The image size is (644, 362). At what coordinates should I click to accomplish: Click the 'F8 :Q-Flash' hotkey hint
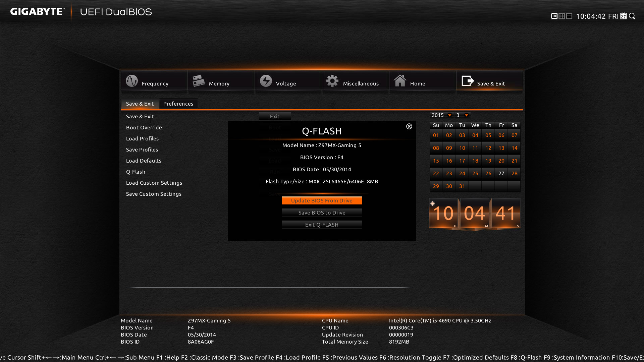pos(526,357)
